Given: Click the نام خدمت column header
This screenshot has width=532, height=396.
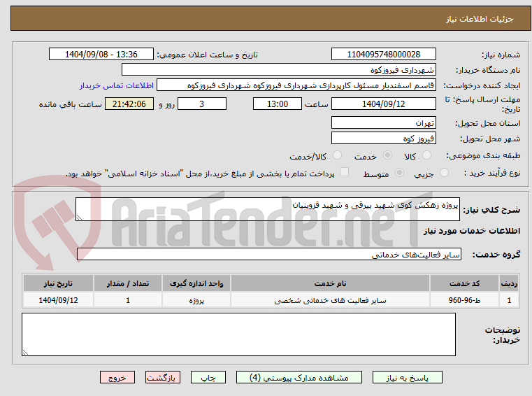Looking at the screenshot, I should point(330,283).
